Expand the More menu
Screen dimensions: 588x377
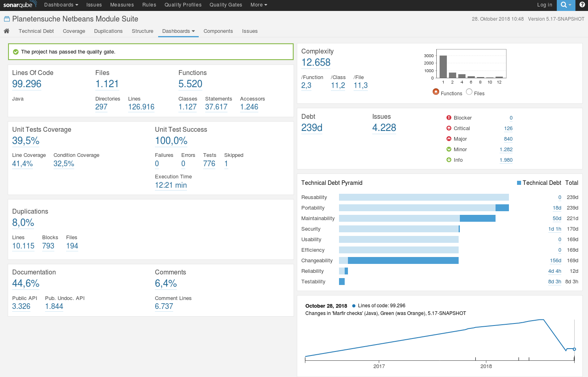[x=259, y=5]
